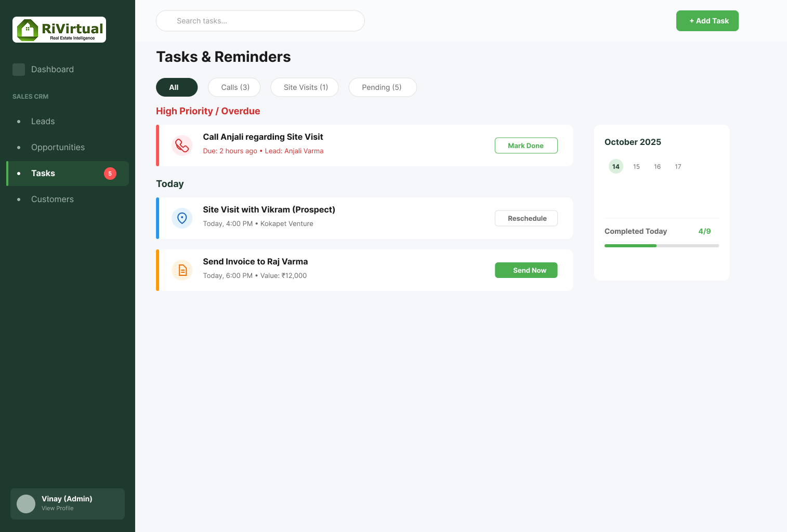Click Send Now for Raj Varma invoice
This screenshot has height=532, width=787.
tap(526, 270)
